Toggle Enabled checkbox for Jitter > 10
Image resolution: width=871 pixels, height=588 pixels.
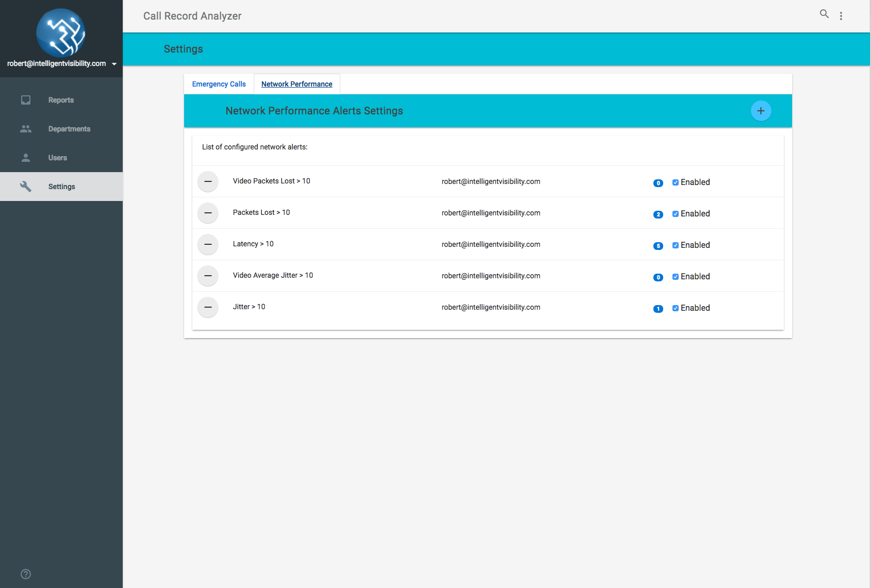676,308
